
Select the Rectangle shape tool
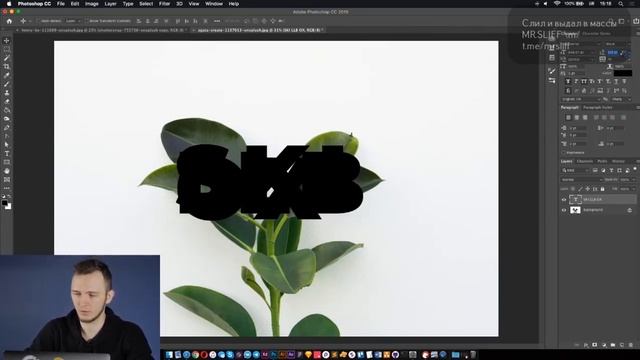coord(7,162)
